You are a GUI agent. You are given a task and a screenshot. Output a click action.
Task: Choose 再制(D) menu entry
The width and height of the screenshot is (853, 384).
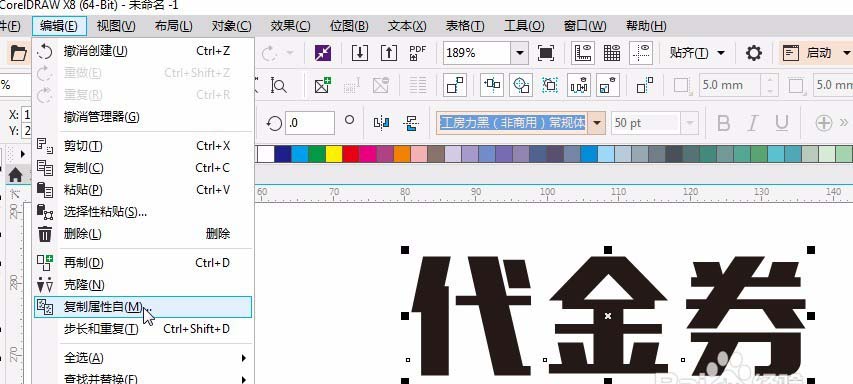[144, 263]
